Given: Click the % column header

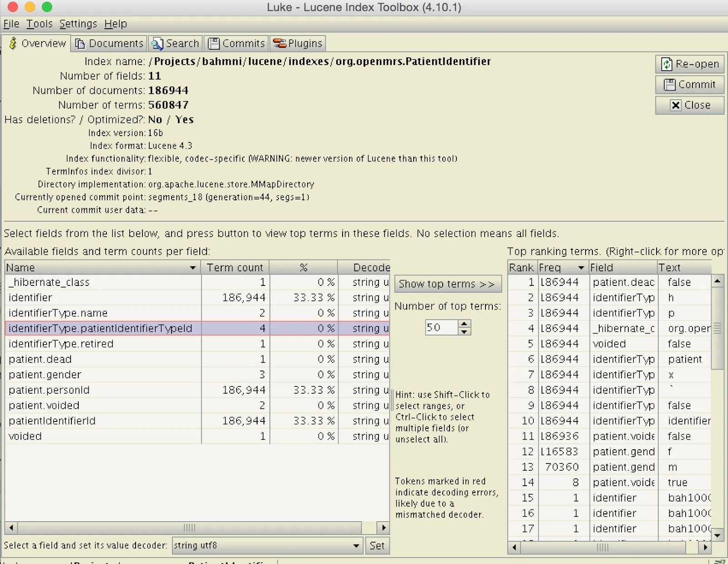Looking at the screenshot, I should point(303,268).
